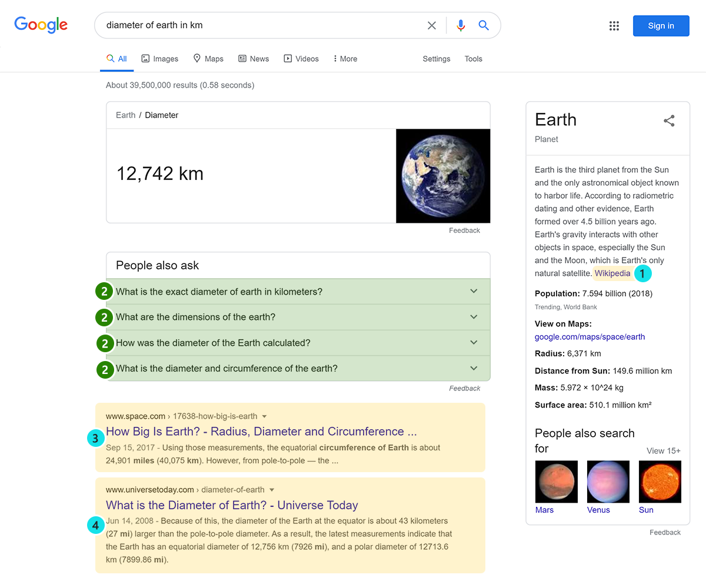Click the Sun thumbnail image

tap(660, 482)
